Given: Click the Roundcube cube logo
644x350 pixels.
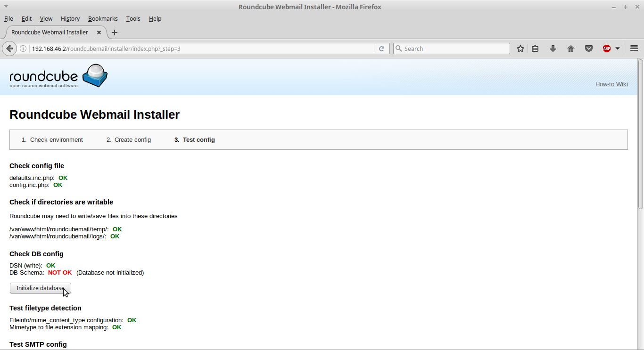Looking at the screenshot, I should pyautogui.click(x=95, y=75).
